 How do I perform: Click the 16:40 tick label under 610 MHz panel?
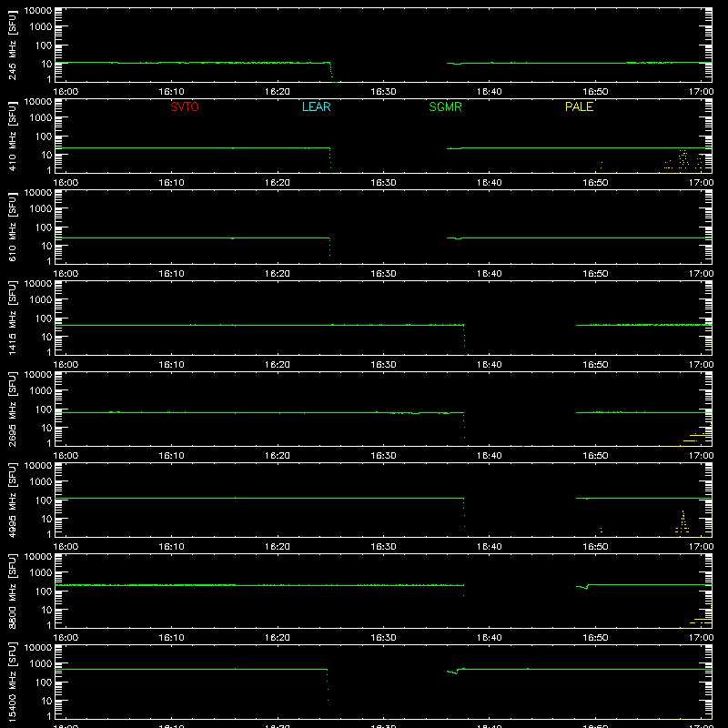489,274
